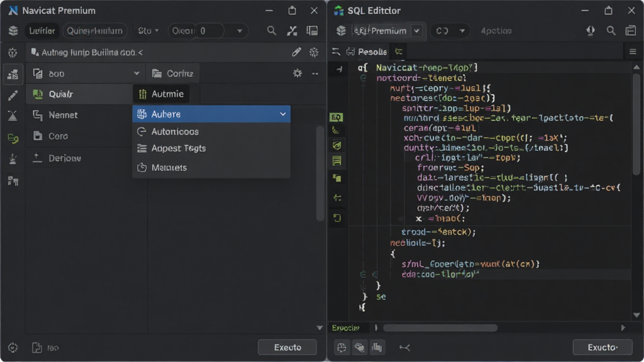Select the Nennet item in the list
The image size is (644, 362).
point(80,115)
